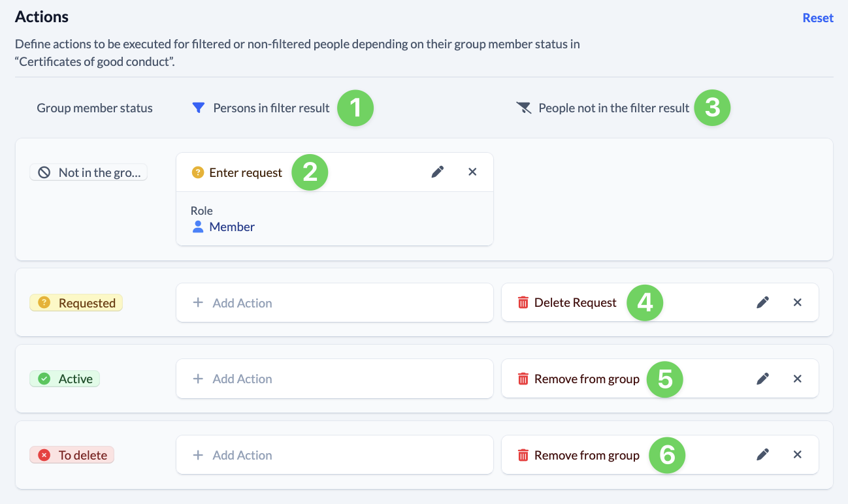Viewport: 848px width, 504px height.
Task: Remove the Active row's Remove from group action
Action: (797, 379)
